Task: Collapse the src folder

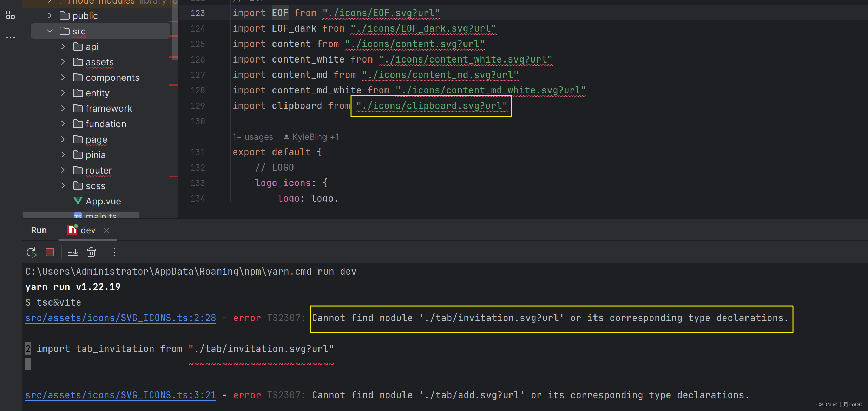Action: point(50,31)
